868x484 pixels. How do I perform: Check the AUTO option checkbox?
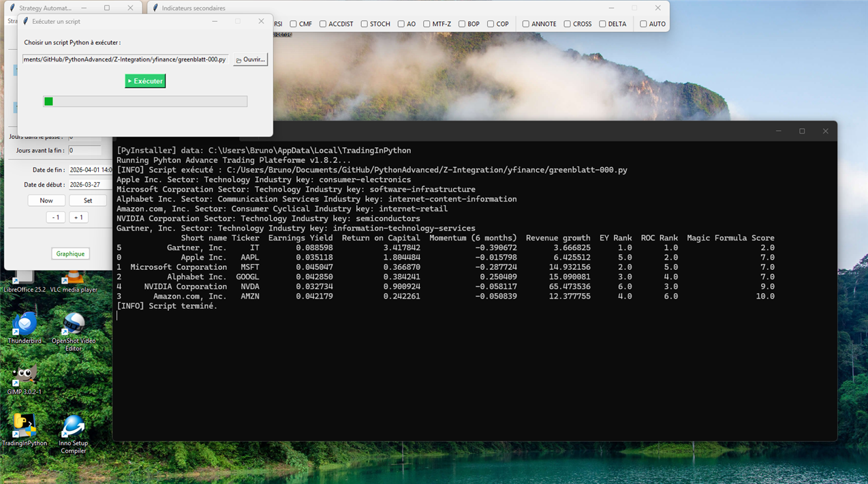(x=643, y=24)
